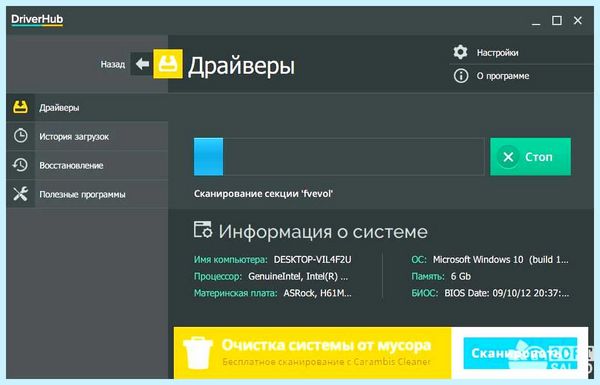The width and height of the screenshot is (600, 385).
Task: Click the info circle icon for О программе
Action: [461, 76]
